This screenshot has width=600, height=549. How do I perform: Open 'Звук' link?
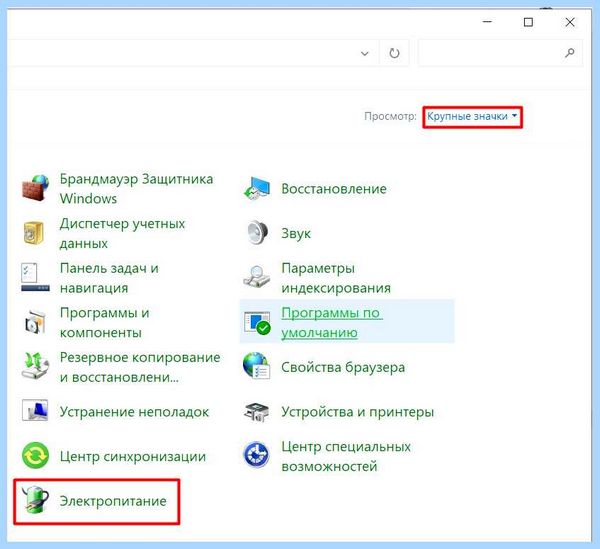pyautogui.click(x=296, y=233)
